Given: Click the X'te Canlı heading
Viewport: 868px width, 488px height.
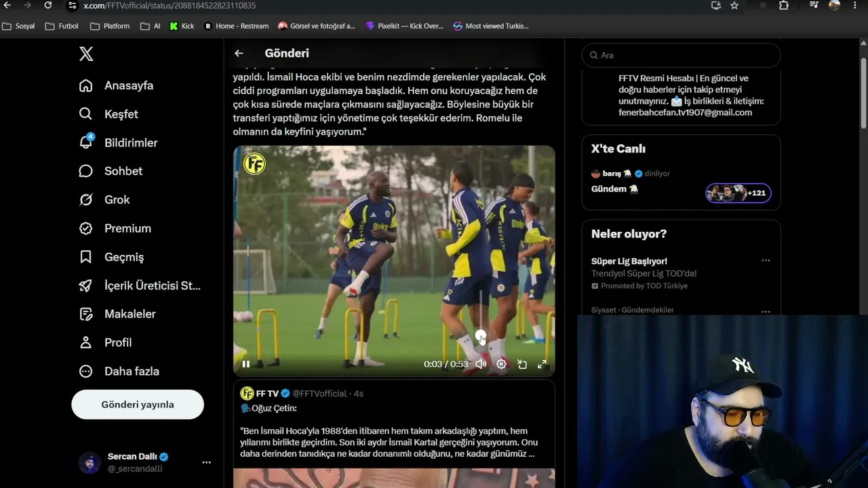Looking at the screenshot, I should [618, 148].
